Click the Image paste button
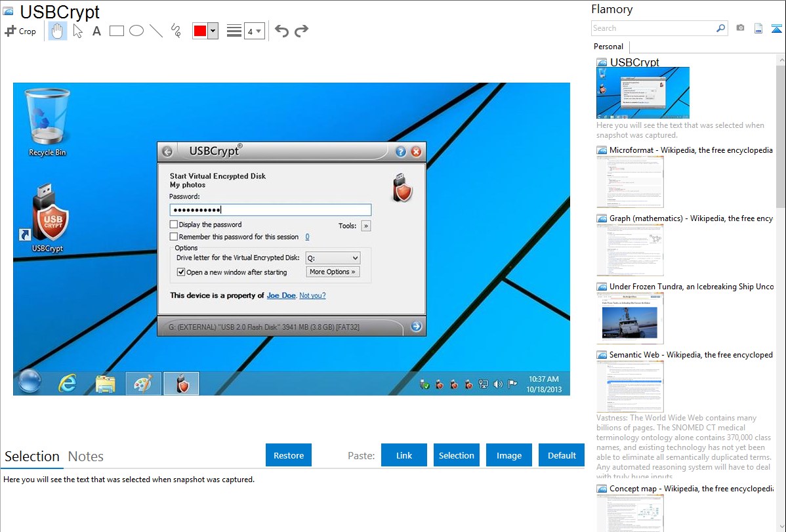Image resolution: width=786 pixels, height=532 pixels. tap(508, 455)
